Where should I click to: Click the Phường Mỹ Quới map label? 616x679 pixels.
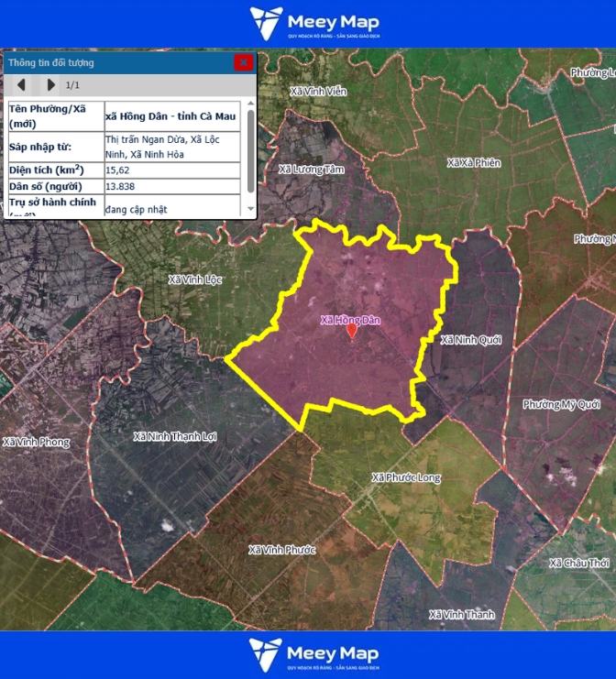(x=561, y=404)
